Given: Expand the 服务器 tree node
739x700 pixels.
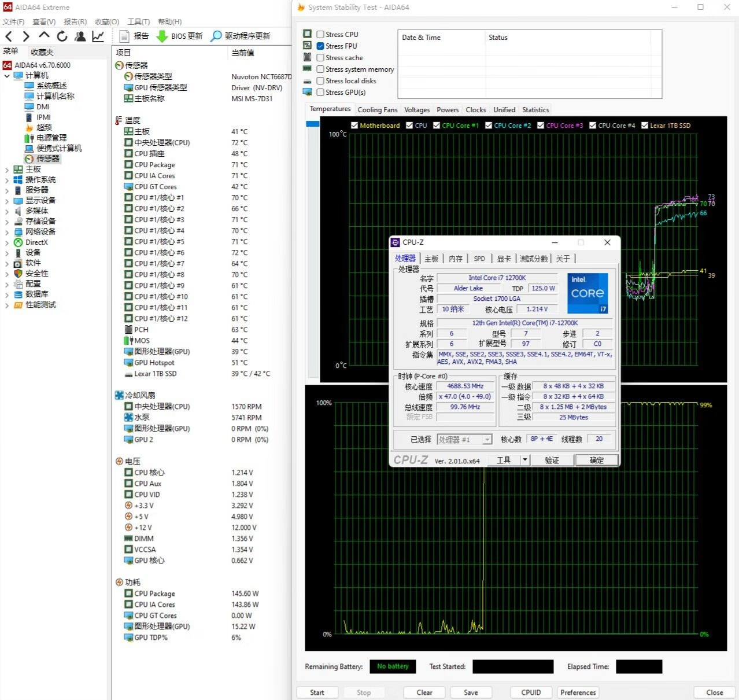Looking at the screenshot, I should 7,190.
